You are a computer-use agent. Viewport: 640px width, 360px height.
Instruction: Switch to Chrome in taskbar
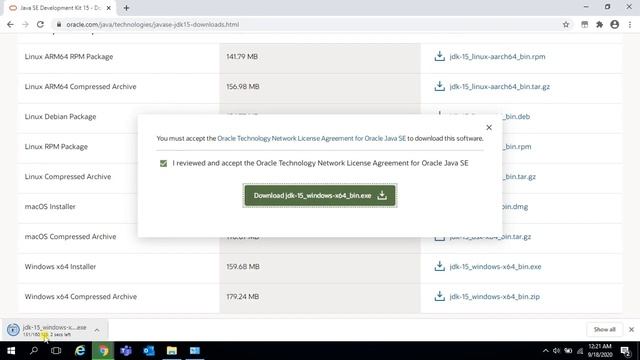pos(103,351)
